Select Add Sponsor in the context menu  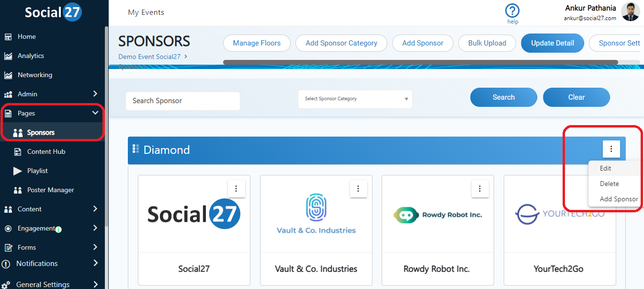point(619,199)
